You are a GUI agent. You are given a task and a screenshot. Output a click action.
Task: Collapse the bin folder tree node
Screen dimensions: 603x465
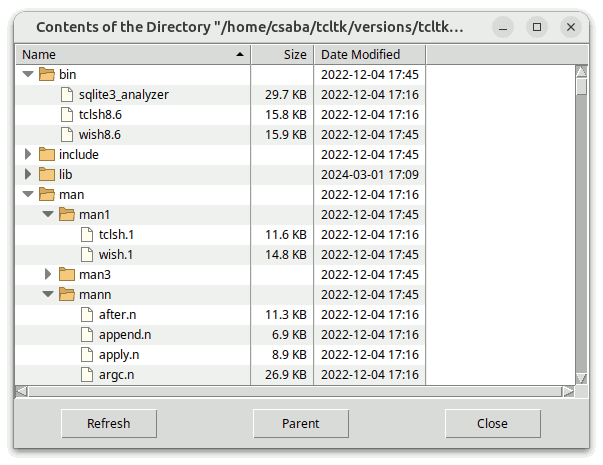(28, 74)
